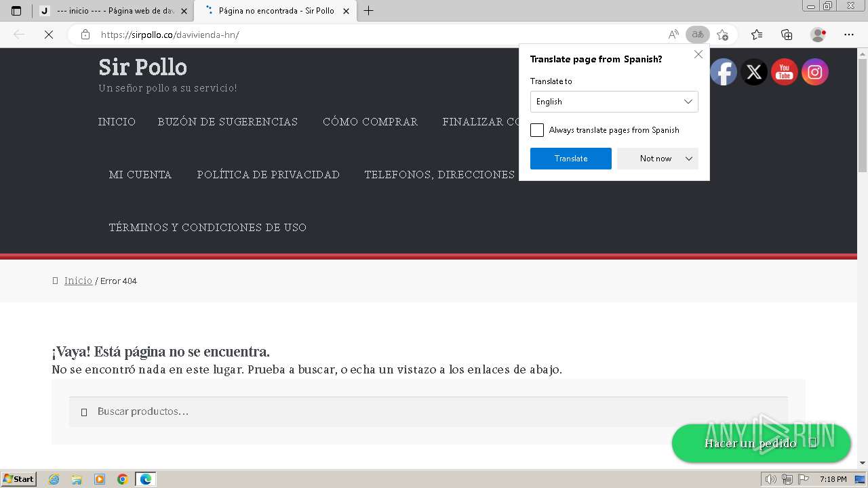
Task: Click the 'Hacer un pedido' button
Action: (761, 443)
